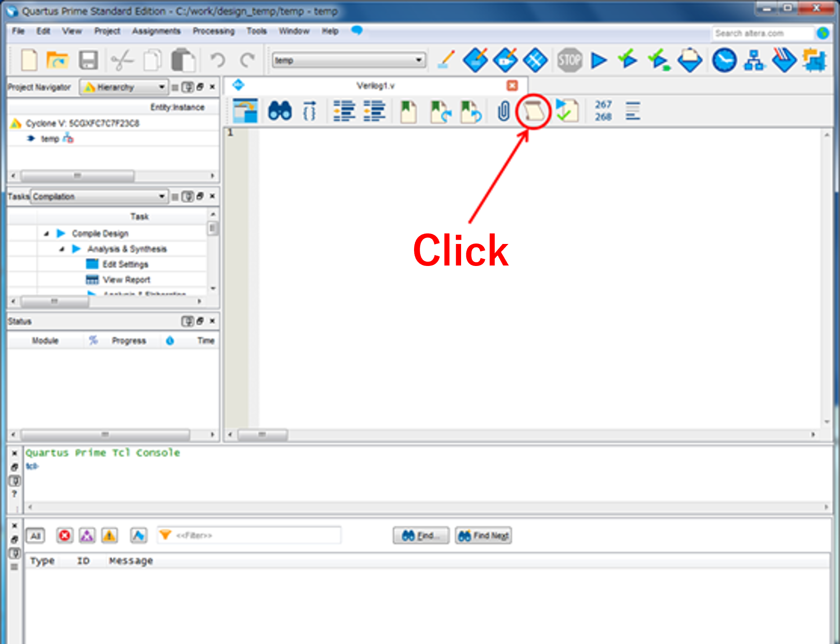Toggle line numbers 267 268 icon
Viewport: 840px width, 644px height.
coord(603,111)
